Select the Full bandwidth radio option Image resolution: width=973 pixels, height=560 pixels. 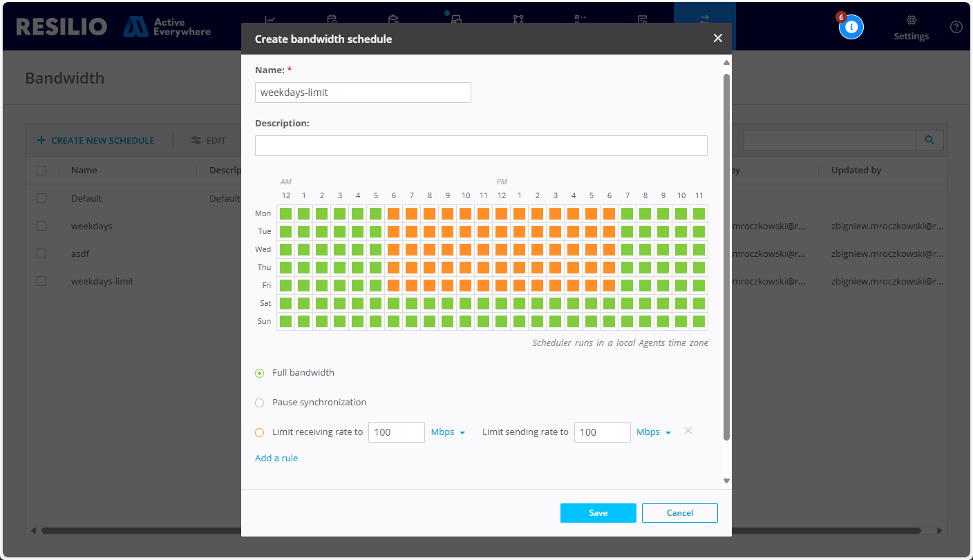(x=260, y=373)
